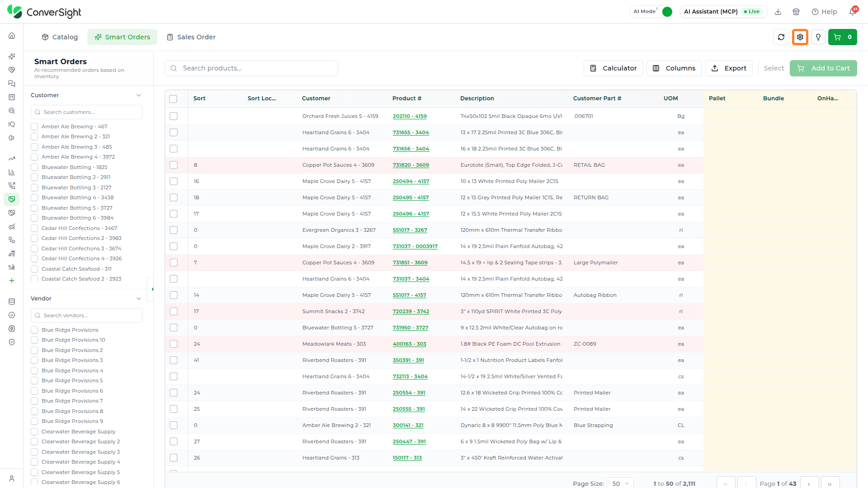
Task: Click the lightbulb tips icon
Action: tap(818, 37)
